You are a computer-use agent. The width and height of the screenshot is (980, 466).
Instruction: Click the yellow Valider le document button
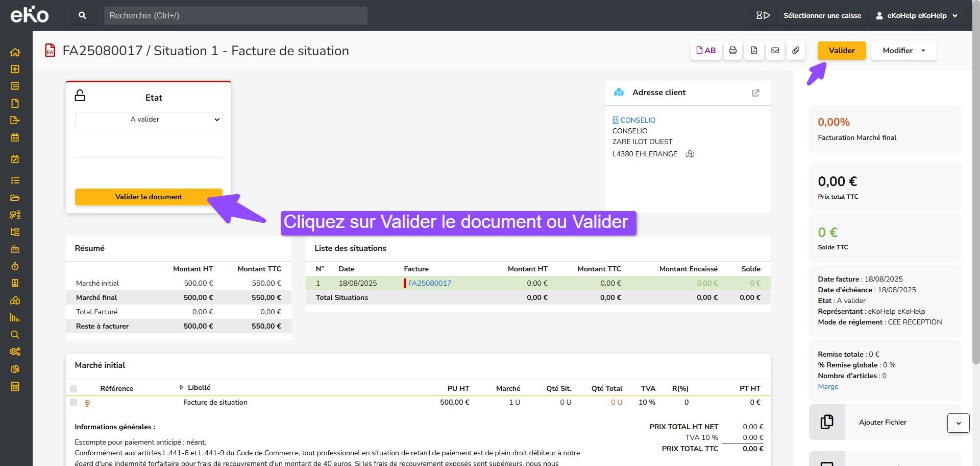[x=149, y=197]
